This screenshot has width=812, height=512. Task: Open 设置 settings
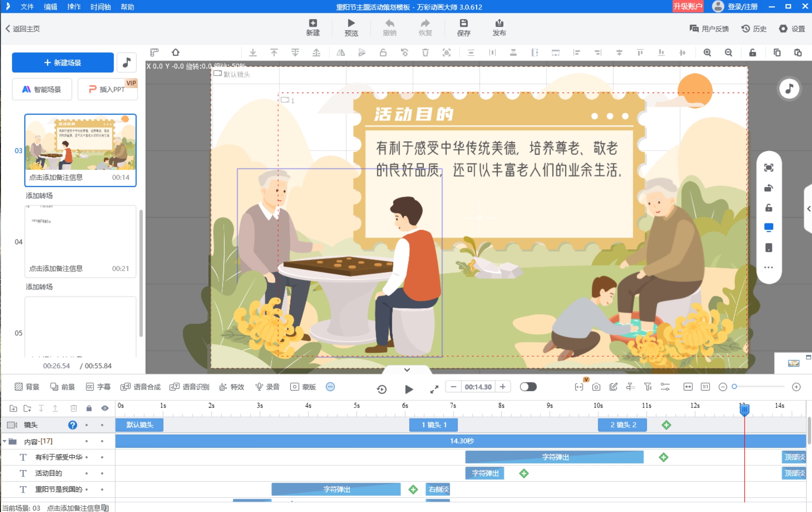tap(792, 28)
